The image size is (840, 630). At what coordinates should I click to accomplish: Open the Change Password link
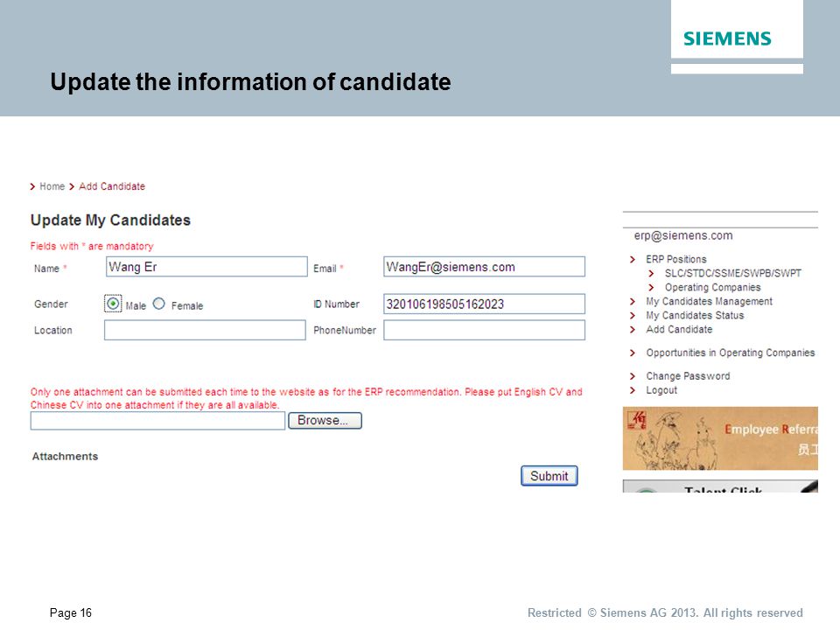pos(688,376)
